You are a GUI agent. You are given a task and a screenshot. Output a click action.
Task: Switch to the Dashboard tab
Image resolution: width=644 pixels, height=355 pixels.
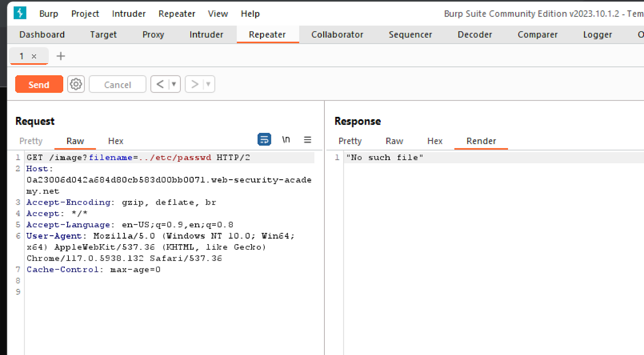[42, 35]
